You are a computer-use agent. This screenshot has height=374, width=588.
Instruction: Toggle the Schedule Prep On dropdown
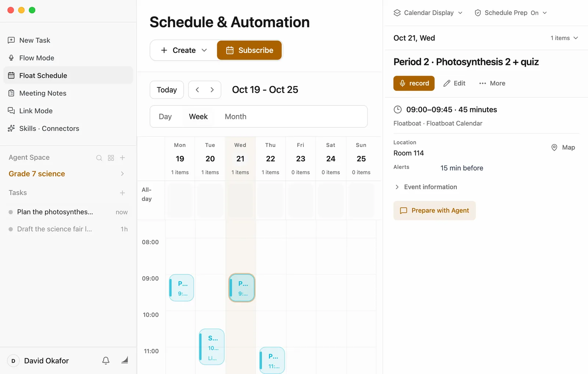click(x=511, y=13)
